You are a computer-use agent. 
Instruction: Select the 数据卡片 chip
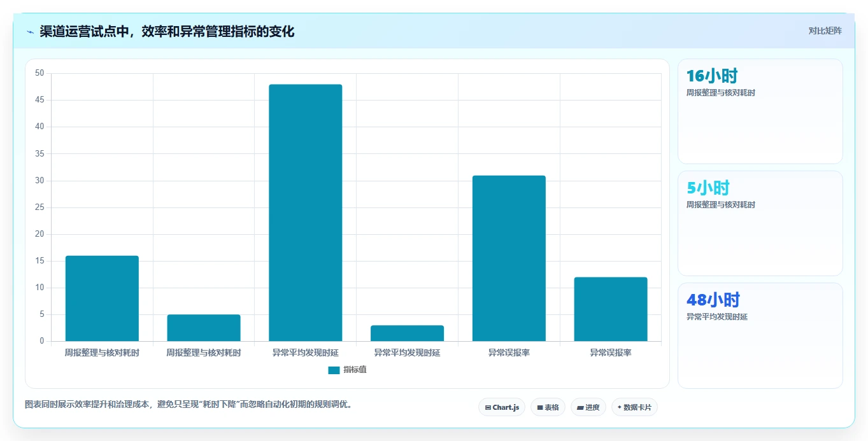click(x=634, y=407)
